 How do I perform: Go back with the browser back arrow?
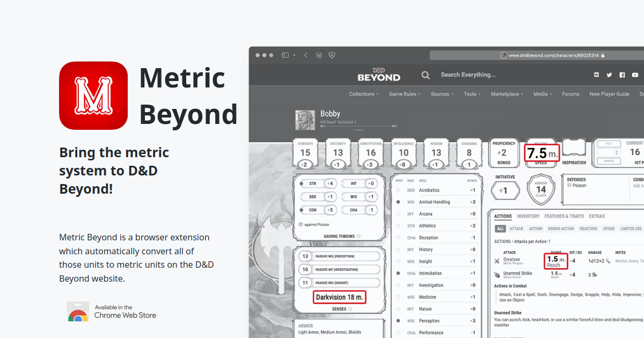coord(306,55)
